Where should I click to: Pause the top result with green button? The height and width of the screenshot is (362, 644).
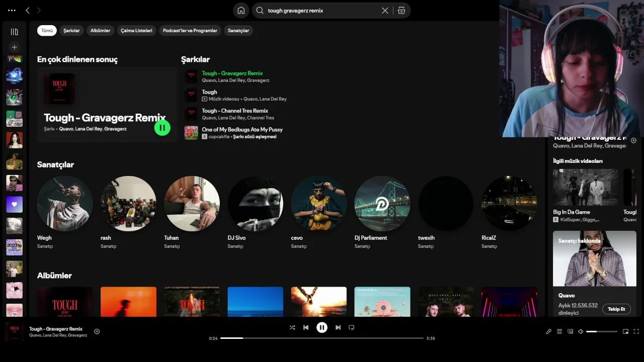point(162,128)
